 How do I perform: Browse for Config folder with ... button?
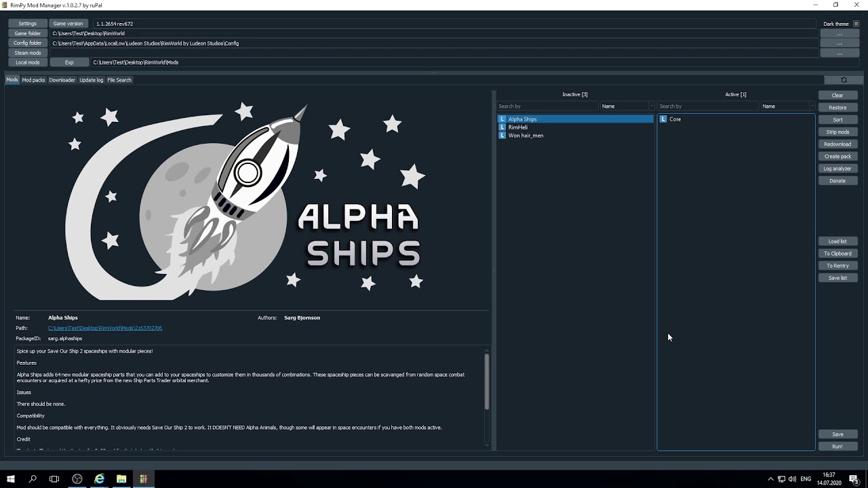pyautogui.click(x=840, y=43)
